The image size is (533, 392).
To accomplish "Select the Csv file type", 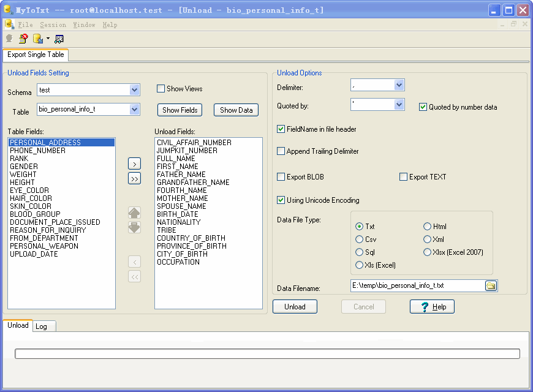I will (x=359, y=239).
